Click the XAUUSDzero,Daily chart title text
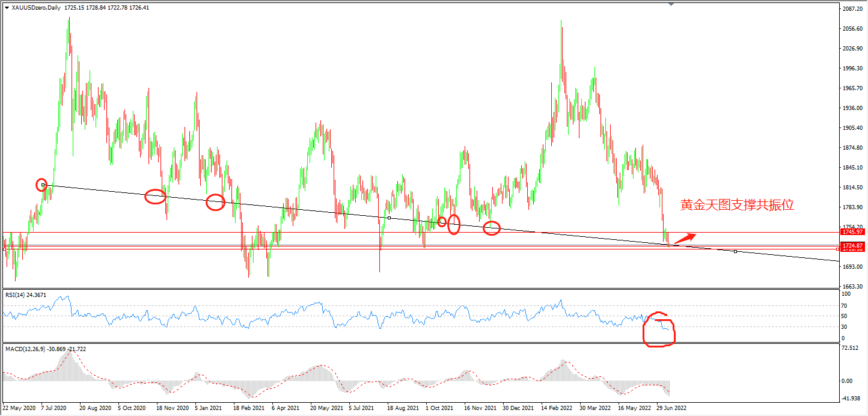Viewport: 868px width, 416px height. click(36, 7)
